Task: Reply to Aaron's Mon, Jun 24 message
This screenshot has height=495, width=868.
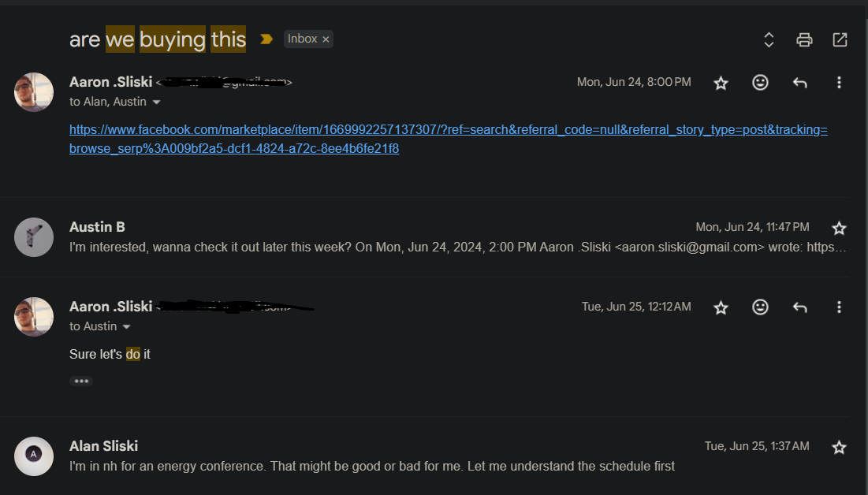Action: [799, 83]
